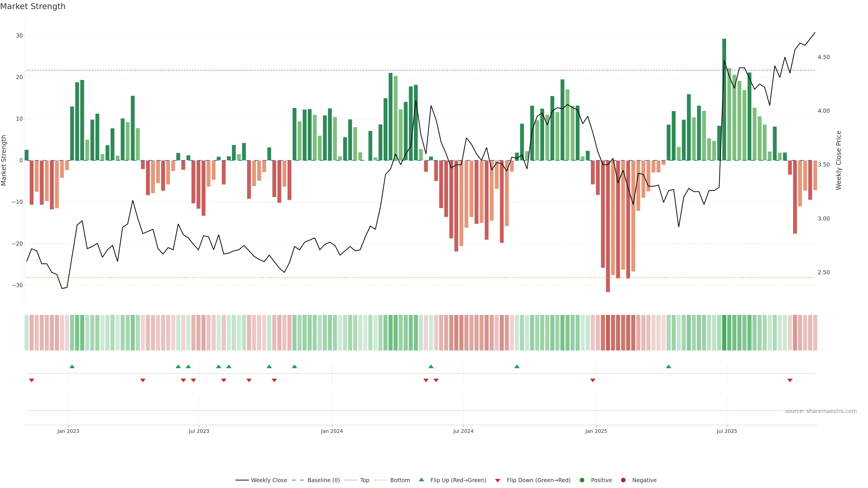Click the Weekly Close Price axis title
Viewport: 868px width, 488px height.
click(x=839, y=160)
